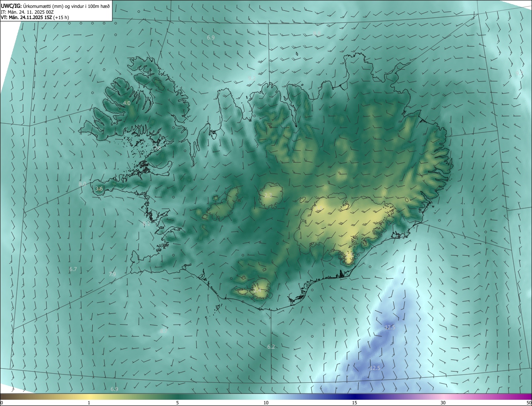This screenshot has height=406, width=532.
Task: Click the 5 tick on the color scale
Action: [177, 403]
